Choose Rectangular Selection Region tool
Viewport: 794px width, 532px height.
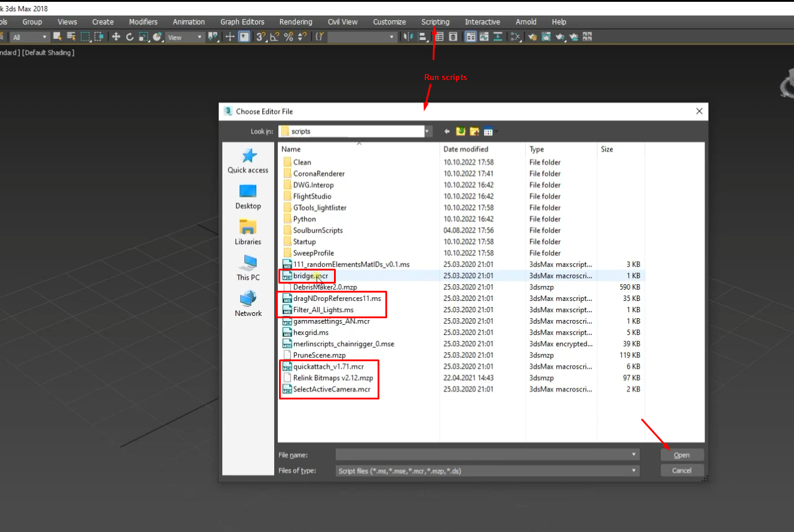[85, 37]
